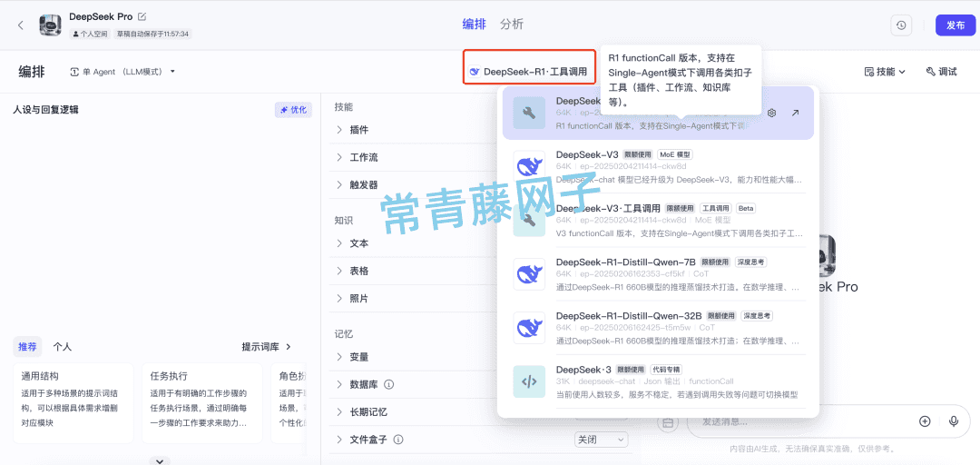Select the 推荐 prompt tab
The width and height of the screenshot is (980, 465).
27,346
